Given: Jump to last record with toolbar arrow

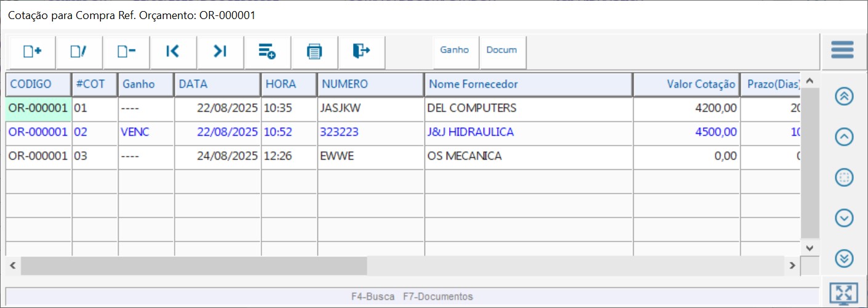Looking at the screenshot, I should click(220, 52).
